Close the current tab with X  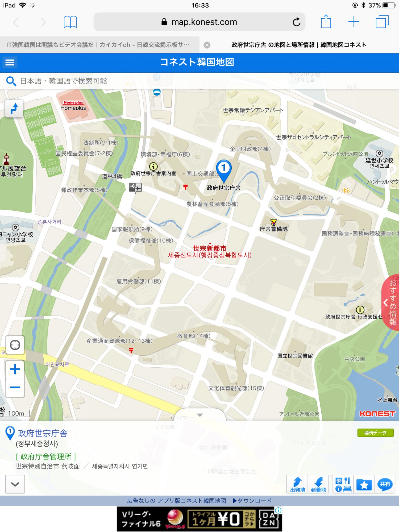(x=207, y=45)
